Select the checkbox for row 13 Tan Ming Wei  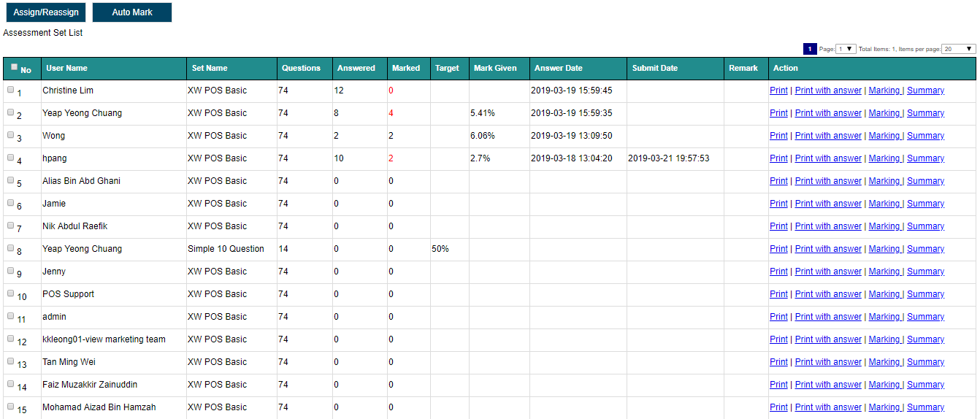click(x=11, y=361)
